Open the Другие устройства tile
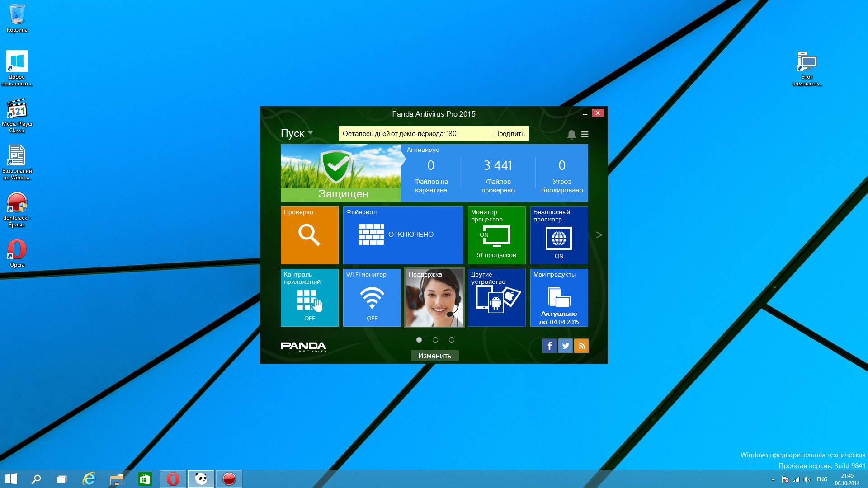Screen dimensions: 868x488 tap(496, 298)
